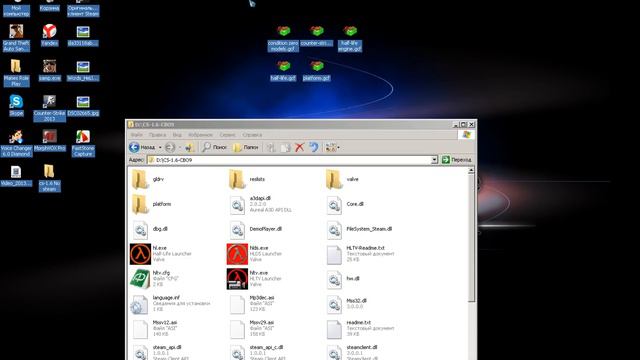Select the language.inf file
The width and height of the screenshot is (640, 360).
point(171,304)
